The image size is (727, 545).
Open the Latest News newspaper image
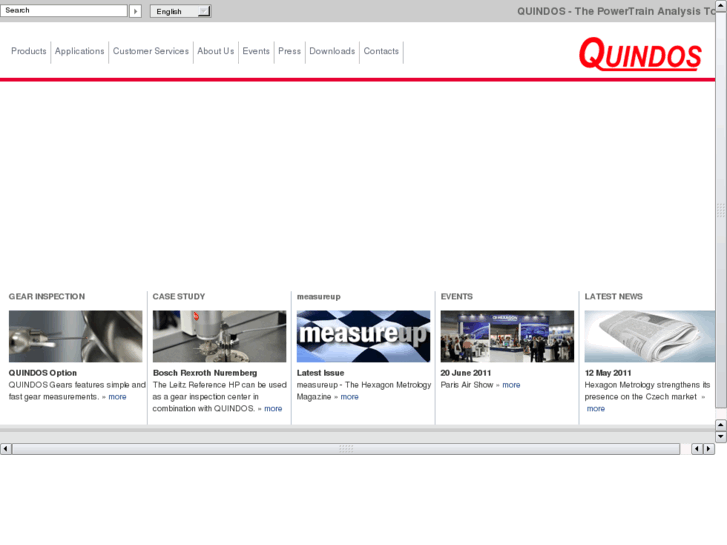[650, 336]
